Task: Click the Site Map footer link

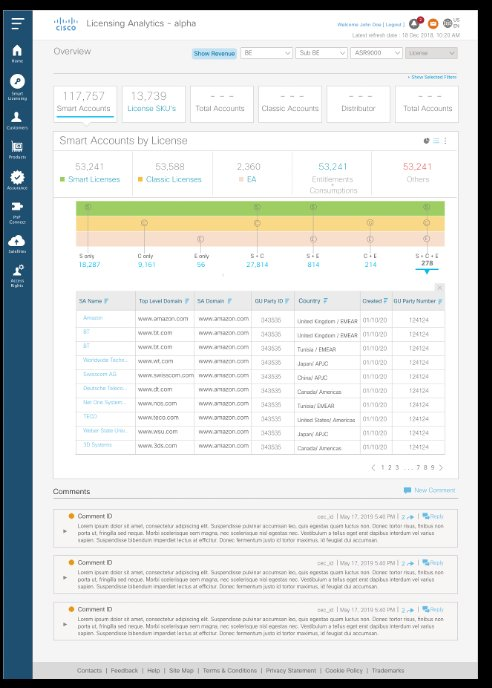Action: click(x=181, y=670)
